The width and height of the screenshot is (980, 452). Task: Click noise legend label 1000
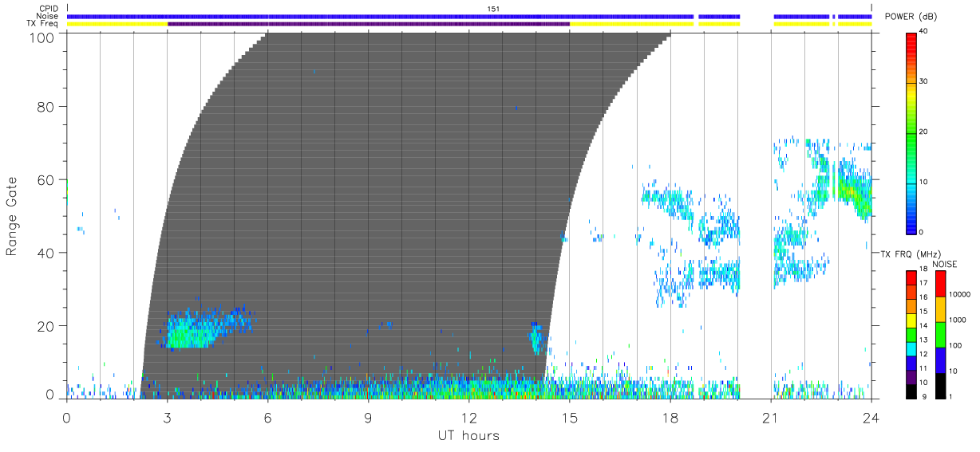point(958,320)
